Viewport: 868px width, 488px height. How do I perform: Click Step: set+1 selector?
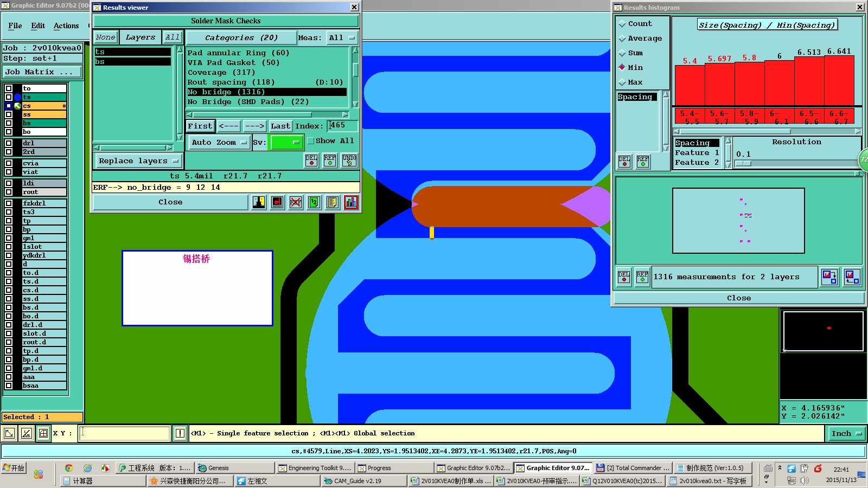[x=42, y=58]
